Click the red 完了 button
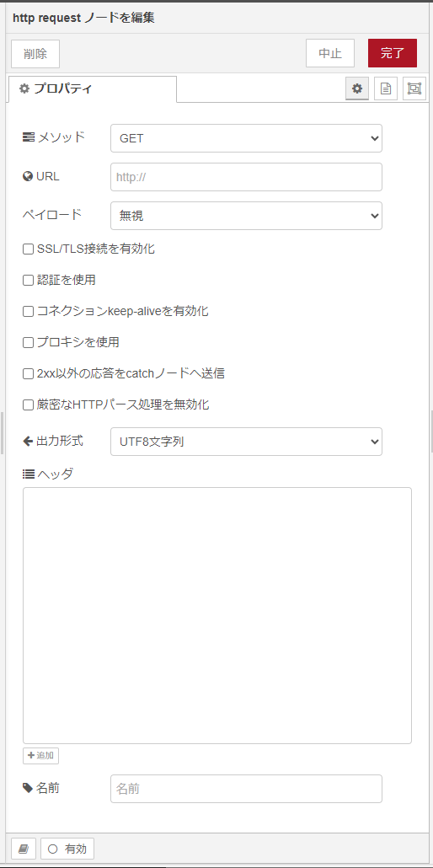The height and width of the screenshot is (868, 433). [x=393, y=53]
